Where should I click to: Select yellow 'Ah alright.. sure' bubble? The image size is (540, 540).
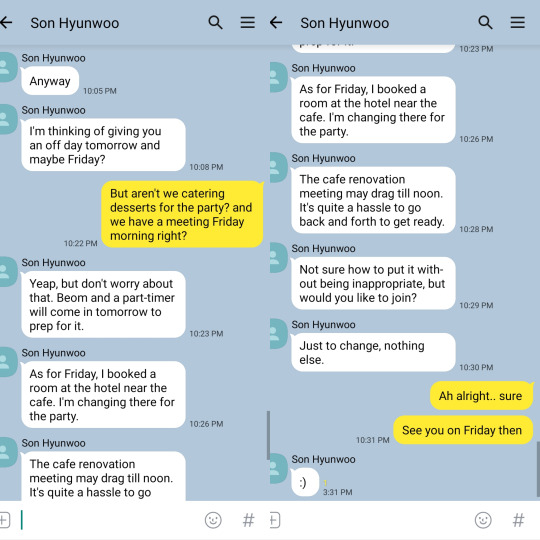tap(481, 396)
